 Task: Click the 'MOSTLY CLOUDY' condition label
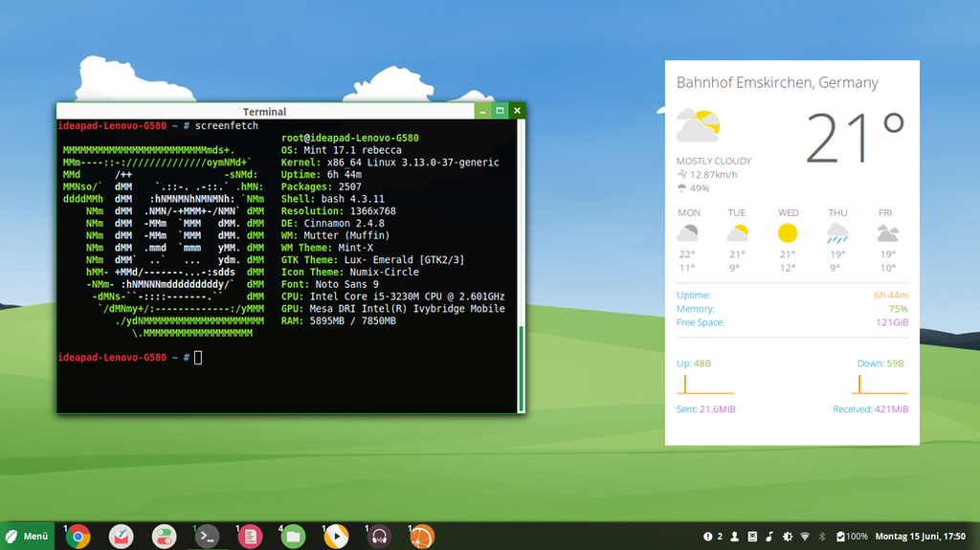(x=714, y=162)
